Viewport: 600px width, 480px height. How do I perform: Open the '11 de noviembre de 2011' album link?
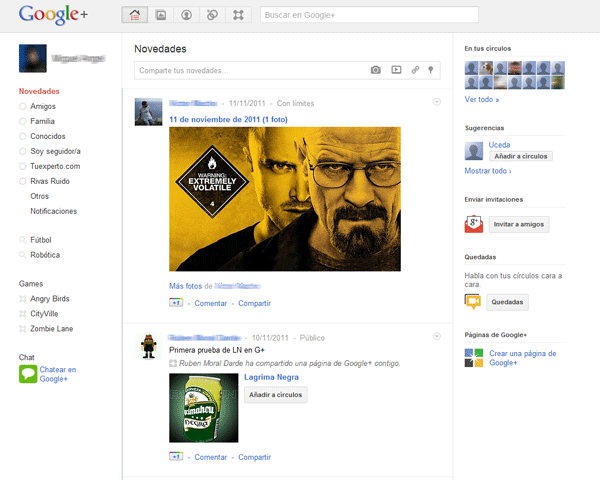click(x=228, y=119)
